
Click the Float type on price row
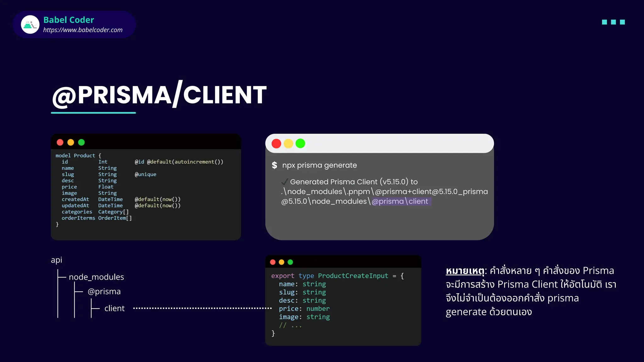tap(106, 187)
